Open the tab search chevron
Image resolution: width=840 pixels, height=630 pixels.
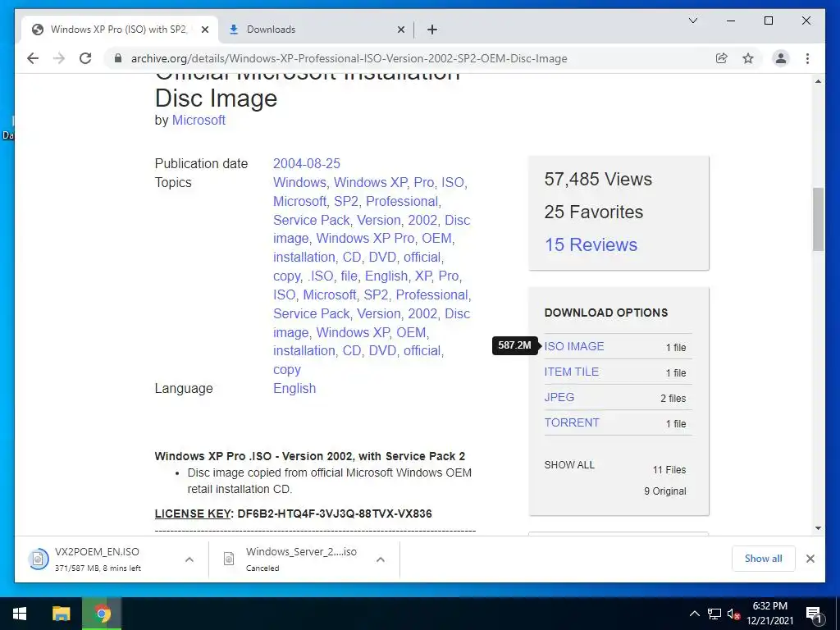point(692,21)
